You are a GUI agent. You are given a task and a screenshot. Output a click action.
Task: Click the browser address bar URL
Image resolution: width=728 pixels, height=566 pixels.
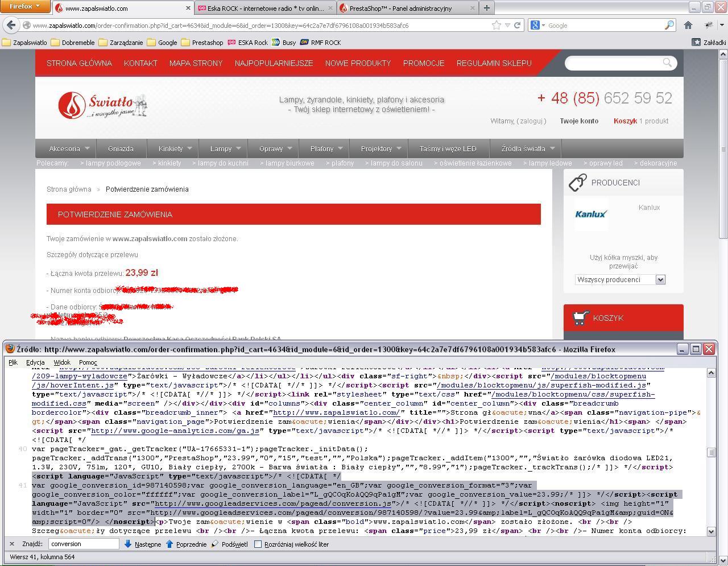pos(221,25)
